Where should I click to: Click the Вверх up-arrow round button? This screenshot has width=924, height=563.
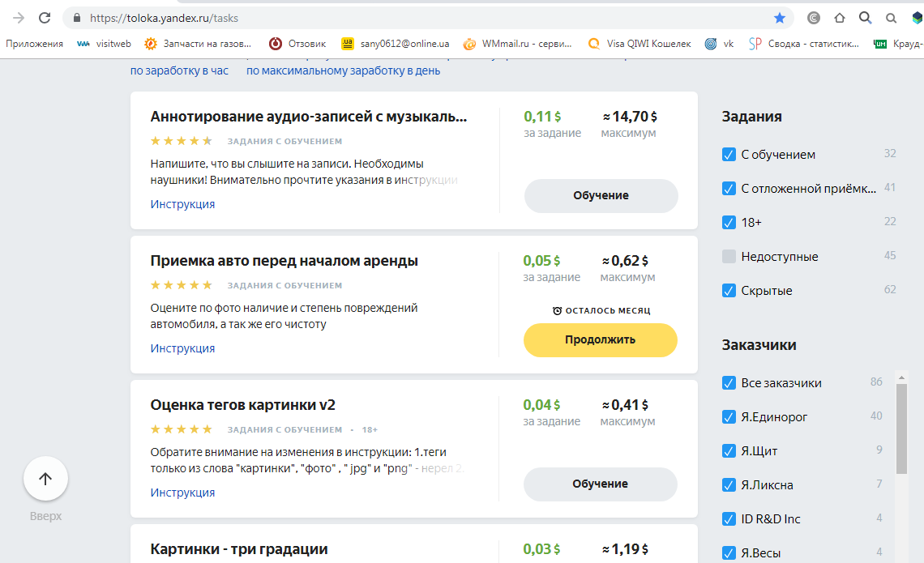point(45,479)
